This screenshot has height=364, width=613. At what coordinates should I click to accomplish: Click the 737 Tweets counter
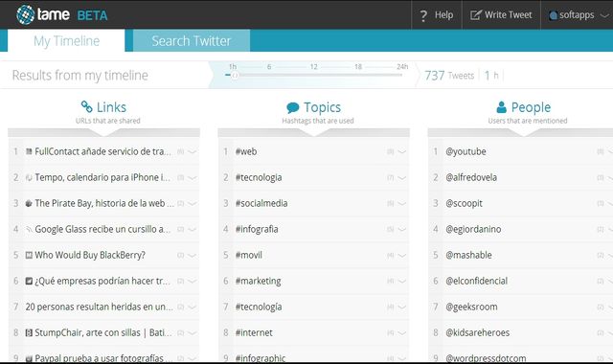click(x=449, y=75)
